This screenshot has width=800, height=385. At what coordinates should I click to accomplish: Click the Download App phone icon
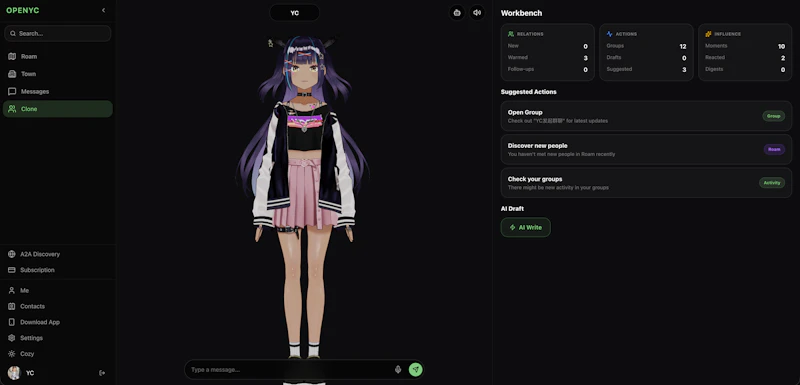pos(12,322)
